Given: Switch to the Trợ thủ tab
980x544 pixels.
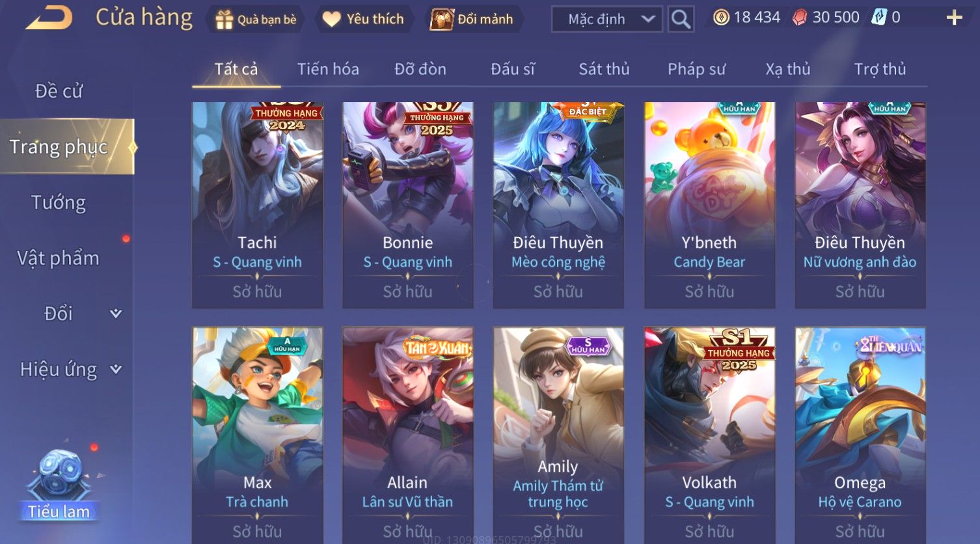Looking at the screenshot, I should (x=880, y=69).
